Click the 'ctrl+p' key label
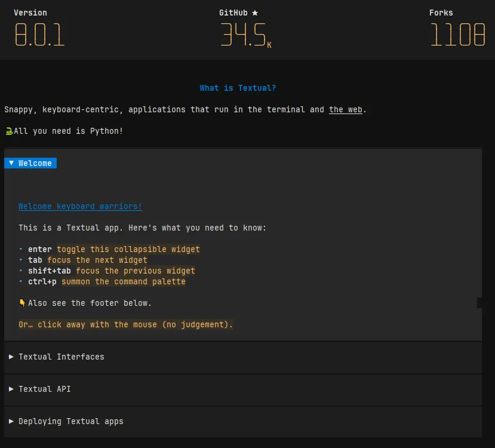The width and height of the screenshot is (495, 448). (42, 281)
